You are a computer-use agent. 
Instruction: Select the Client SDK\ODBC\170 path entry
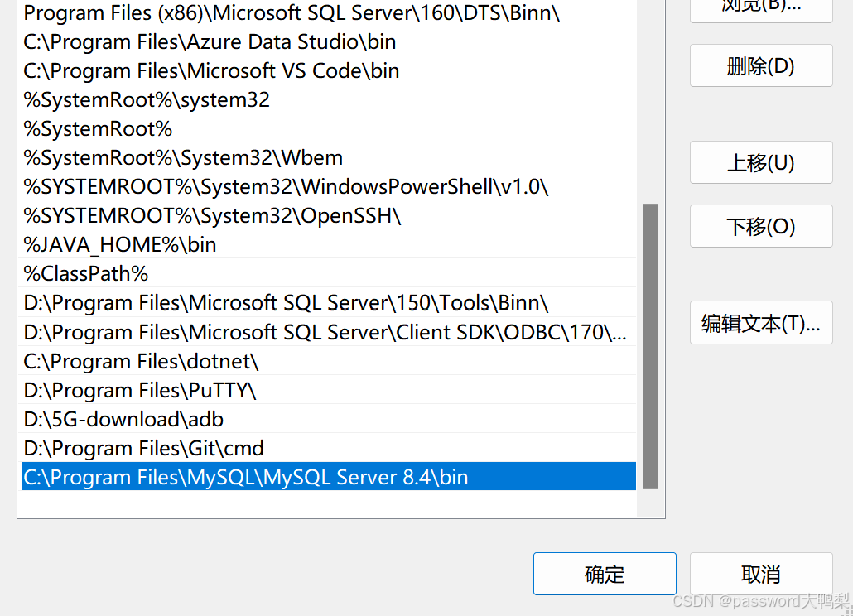(329, 332)
